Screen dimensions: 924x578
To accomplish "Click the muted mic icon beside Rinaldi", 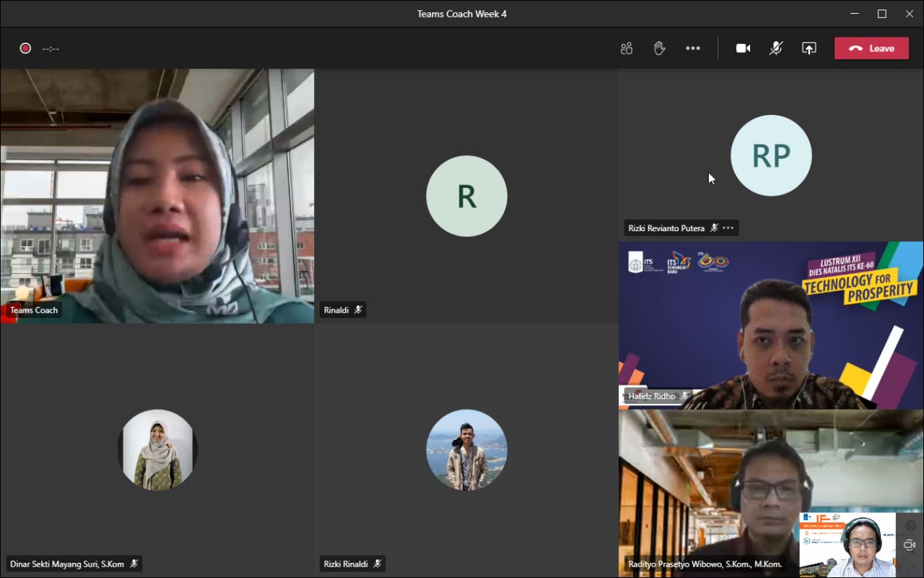I will [358, 310].
